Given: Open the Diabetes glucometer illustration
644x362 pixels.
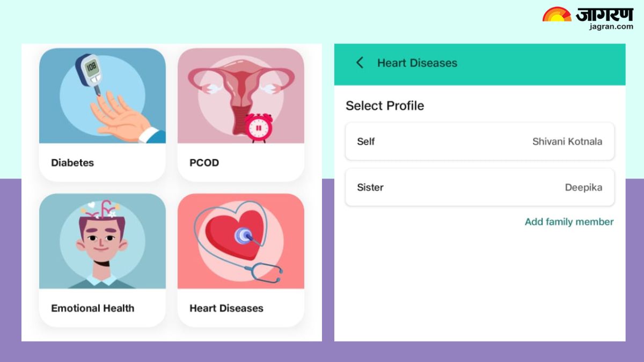Looking at the screenshot, I should 103,96.
